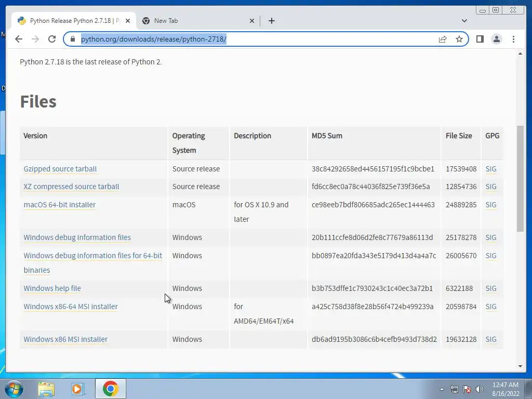Open SIG for Windows x86-64 MSI installer
This screenshot has width=532, height=399.
tap(490, 307)
